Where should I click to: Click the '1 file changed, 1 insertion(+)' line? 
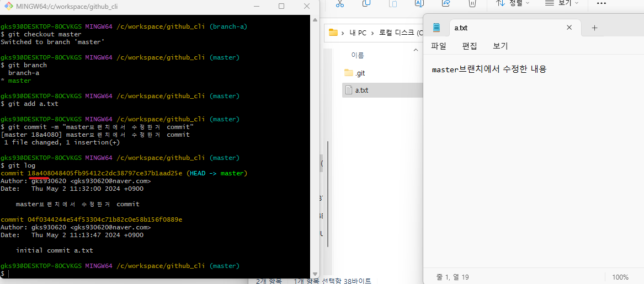[x=62, y=142]
